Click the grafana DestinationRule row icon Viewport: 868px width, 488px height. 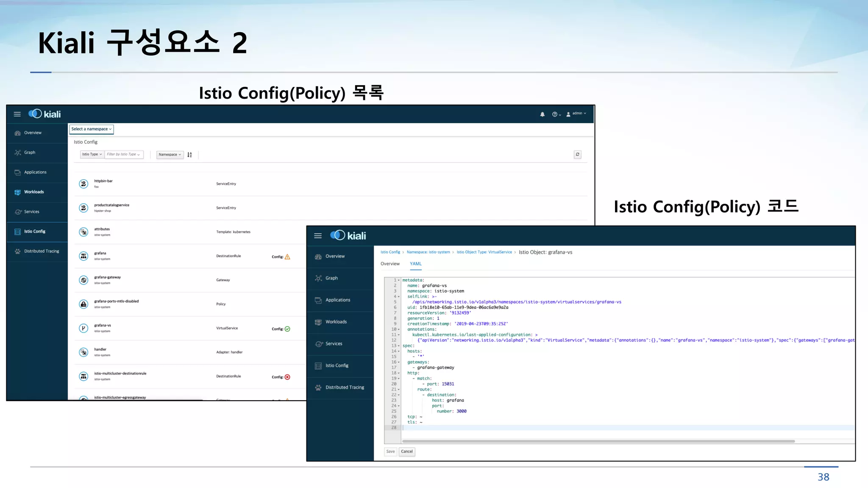[x=83, y=256]
